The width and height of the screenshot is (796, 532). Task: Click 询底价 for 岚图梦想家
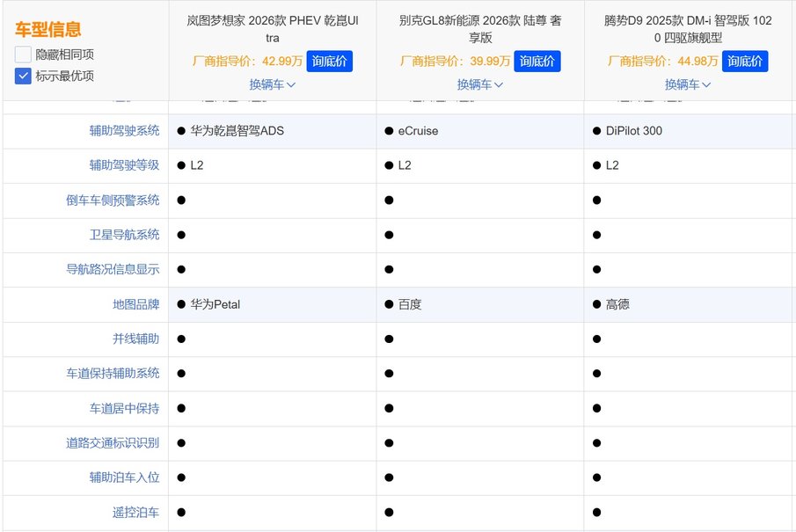pos(329,62)
